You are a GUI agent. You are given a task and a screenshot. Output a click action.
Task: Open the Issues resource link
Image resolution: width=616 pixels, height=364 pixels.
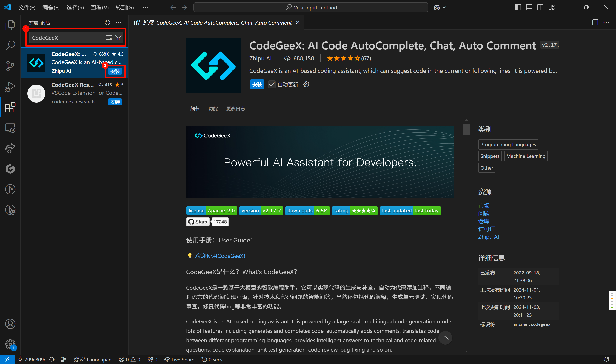(x=484, y=213)
